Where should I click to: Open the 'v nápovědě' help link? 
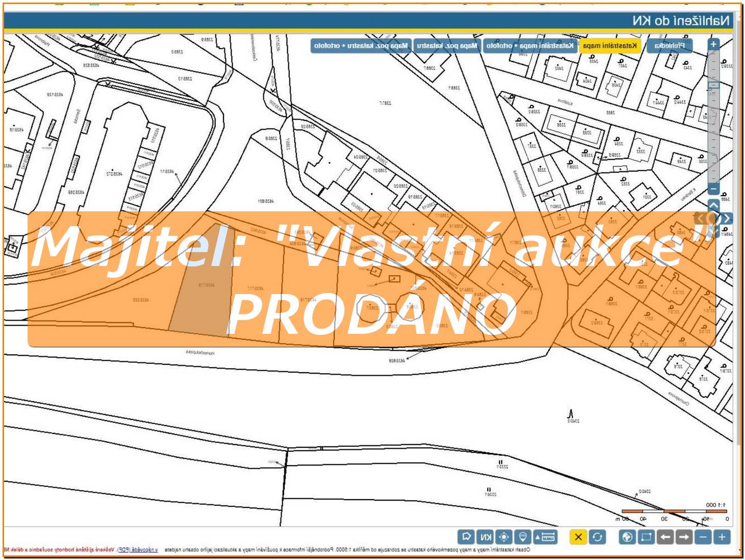(144, 550)
